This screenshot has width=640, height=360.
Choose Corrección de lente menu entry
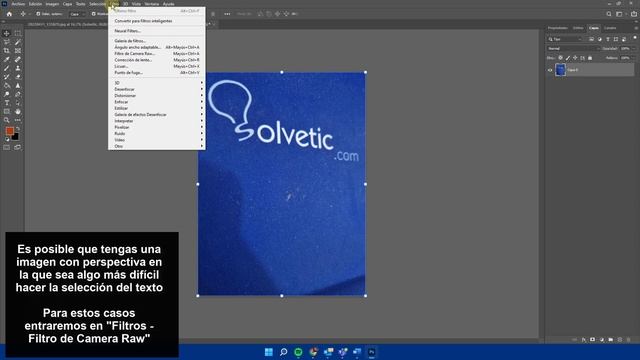coord(157,60)
